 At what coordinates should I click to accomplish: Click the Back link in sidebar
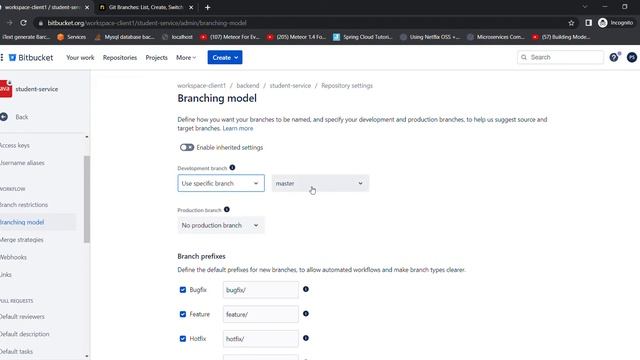coord(22,117)
